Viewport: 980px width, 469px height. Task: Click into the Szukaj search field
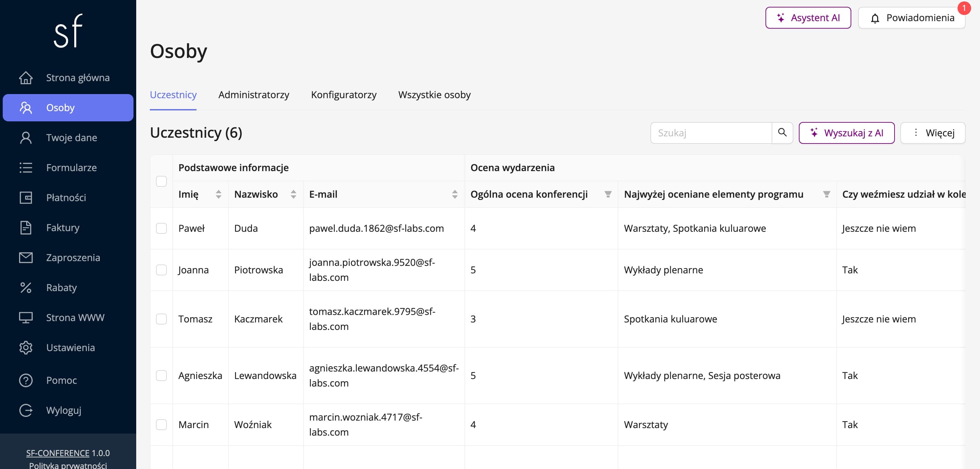click(711, 133)
